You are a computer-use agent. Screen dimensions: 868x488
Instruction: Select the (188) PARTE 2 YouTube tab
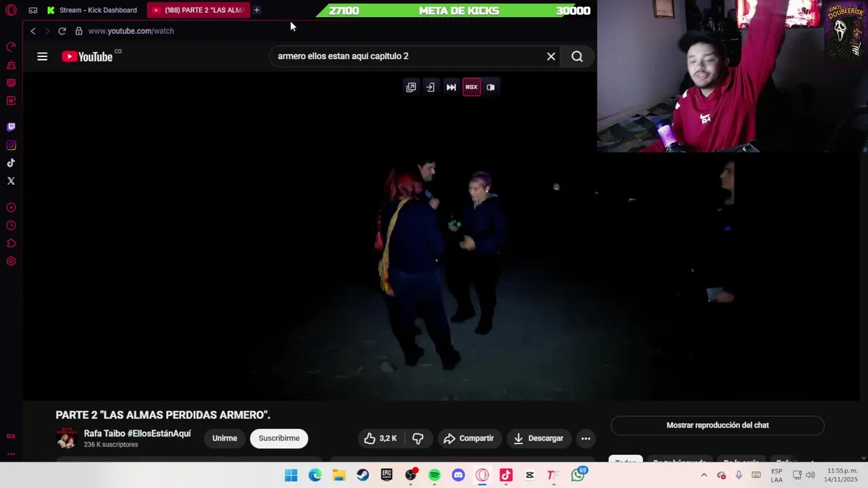pyautogui.click(x=198, y=10)
